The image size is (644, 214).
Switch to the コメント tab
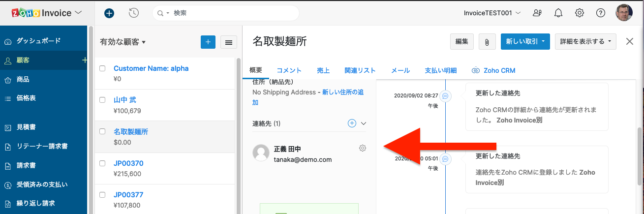point(289,70)
